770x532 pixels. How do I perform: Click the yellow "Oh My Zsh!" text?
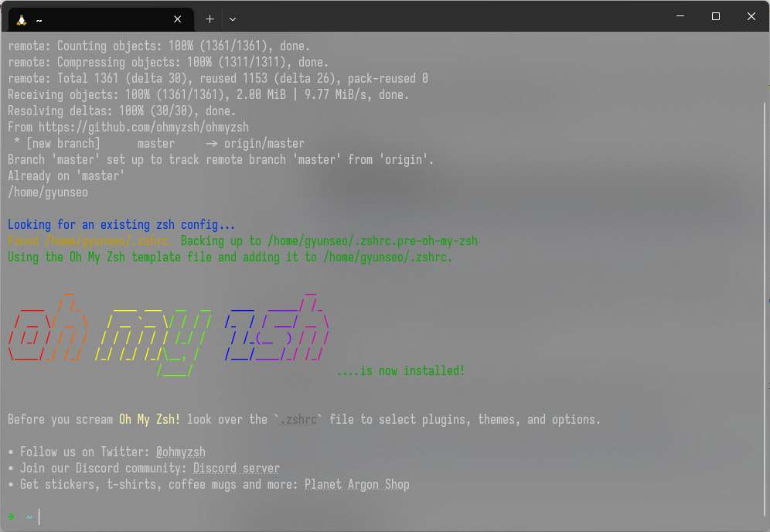tap(149, 419)
